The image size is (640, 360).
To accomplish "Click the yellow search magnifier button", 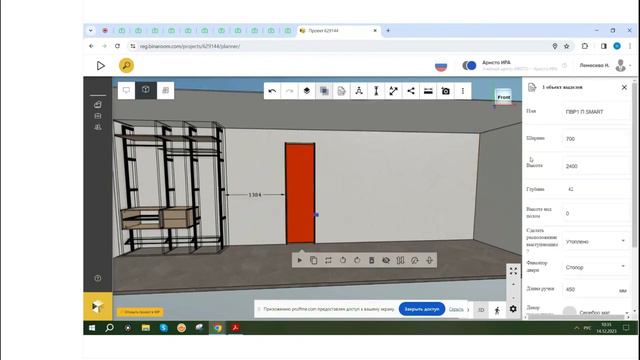I will click(127, 66).
